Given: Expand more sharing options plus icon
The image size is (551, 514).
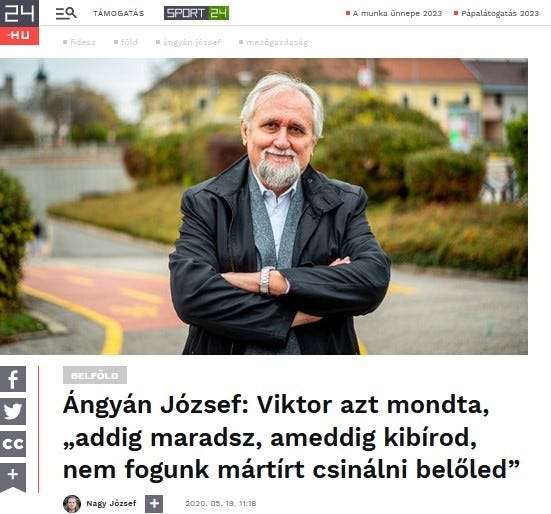Looking at the screenshot, I should point(13,477).
